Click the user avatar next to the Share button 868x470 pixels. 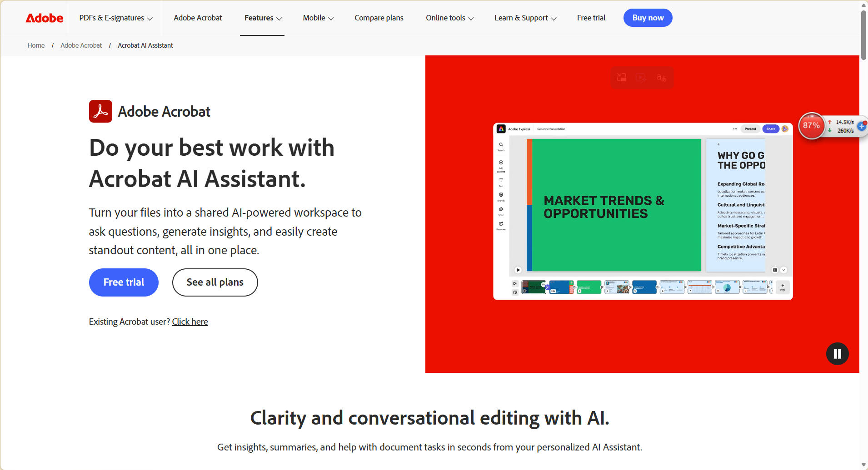[x=785, y=129]
